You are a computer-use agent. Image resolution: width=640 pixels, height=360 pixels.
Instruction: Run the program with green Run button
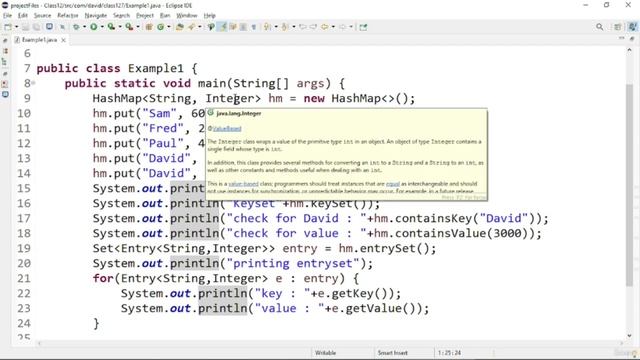tap(93, 27)
